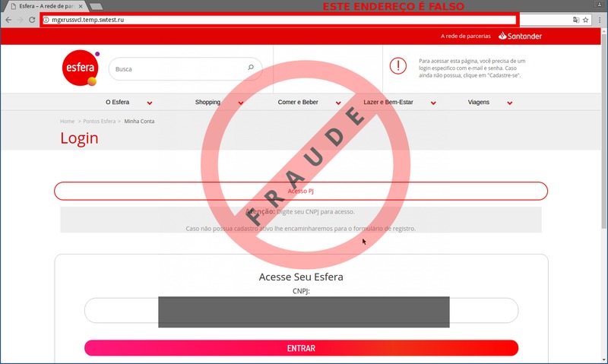Open the Pontos Esfera breadcrumb link

pos(100,122)
